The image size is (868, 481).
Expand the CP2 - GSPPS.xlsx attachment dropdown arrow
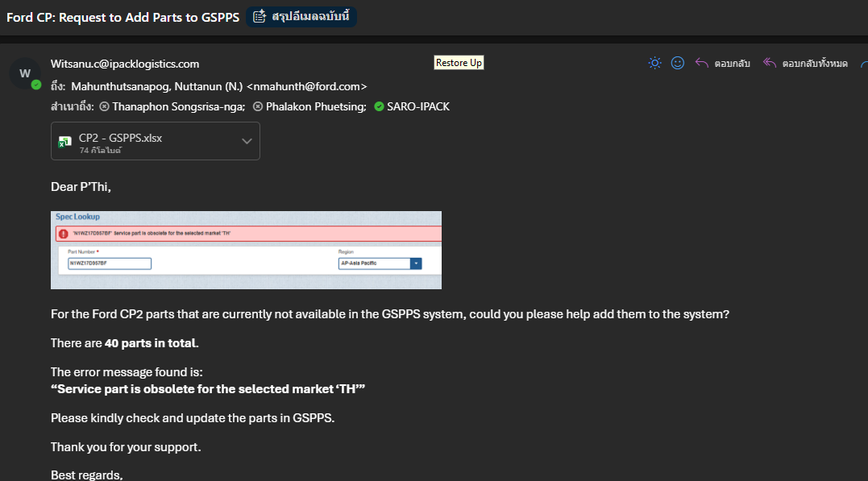[247, 141]
